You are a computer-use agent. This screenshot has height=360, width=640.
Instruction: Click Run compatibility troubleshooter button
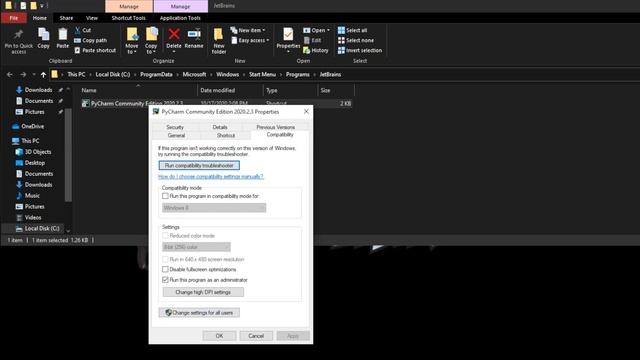click(199, 166)
